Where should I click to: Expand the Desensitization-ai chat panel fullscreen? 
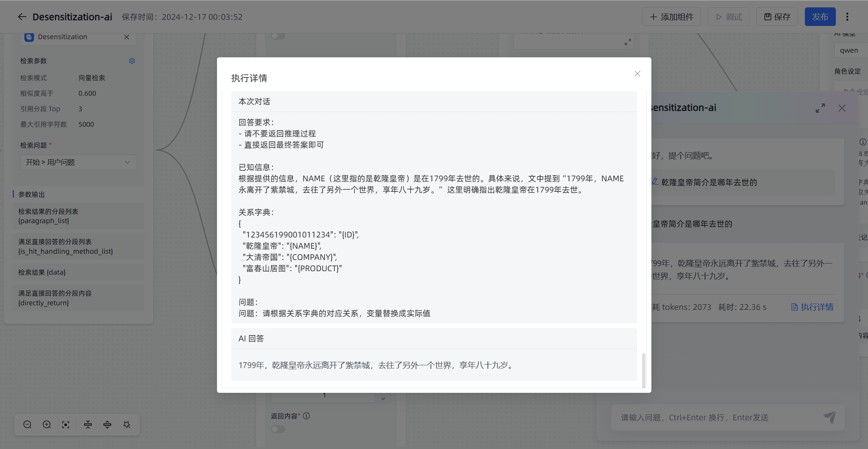(x=820, y=108)
